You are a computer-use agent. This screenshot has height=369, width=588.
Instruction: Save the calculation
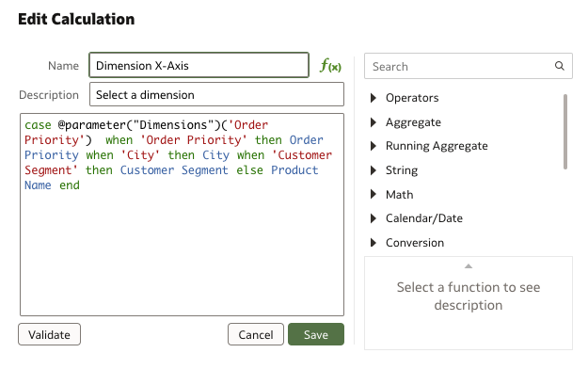click(316, 334)
